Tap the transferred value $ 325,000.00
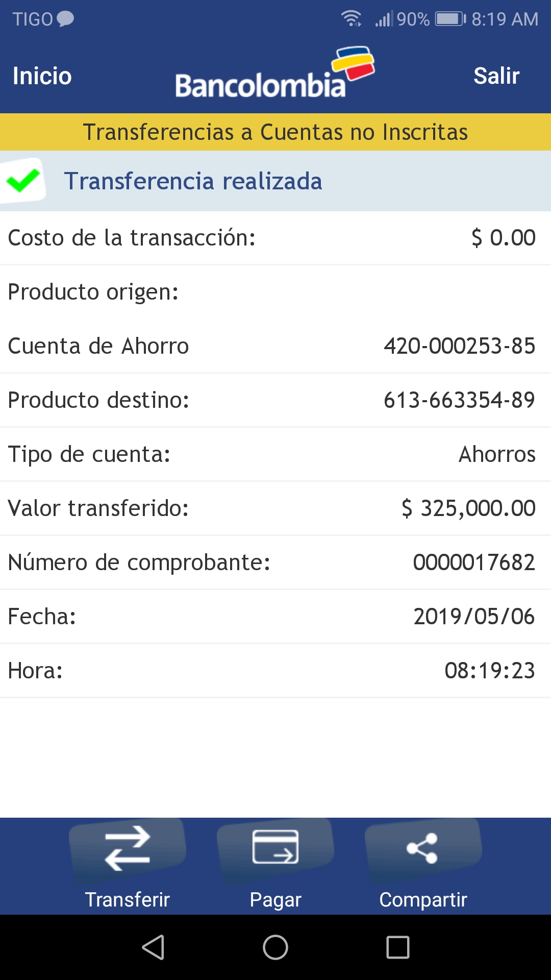Viewport: 551px width, 980px height. pyautogui.click(x=468, y=508)
